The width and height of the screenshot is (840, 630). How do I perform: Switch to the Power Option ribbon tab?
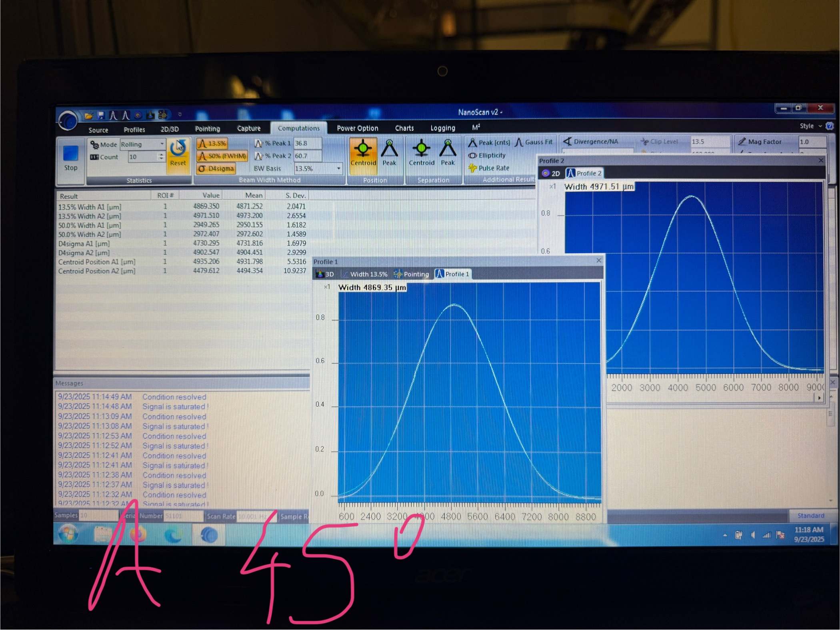[x=357, y=128]
